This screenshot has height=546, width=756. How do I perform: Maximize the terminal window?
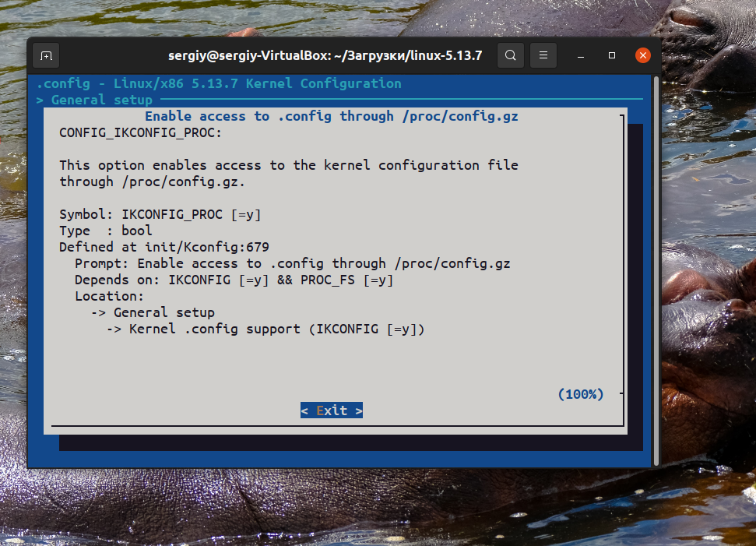pyautogui.click(x=612, y=55)
